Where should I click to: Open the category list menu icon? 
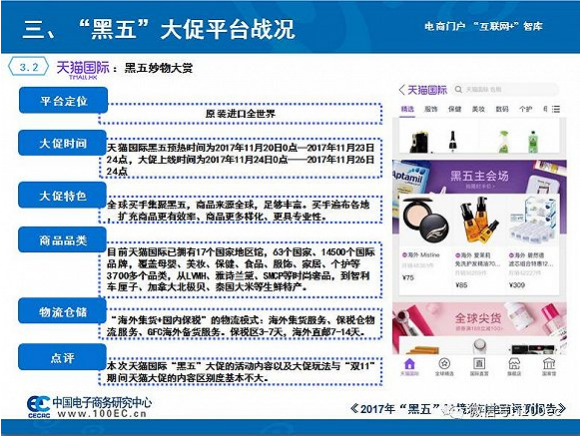click(556, 109)
